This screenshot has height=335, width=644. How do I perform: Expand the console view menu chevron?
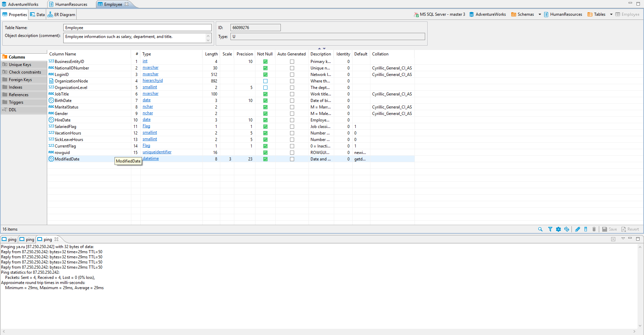click(x=623, y=239)
